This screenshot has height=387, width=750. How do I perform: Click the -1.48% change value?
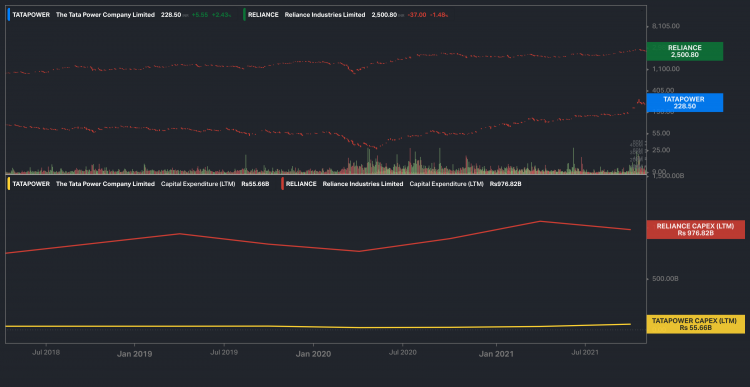(x=439, y=15)
